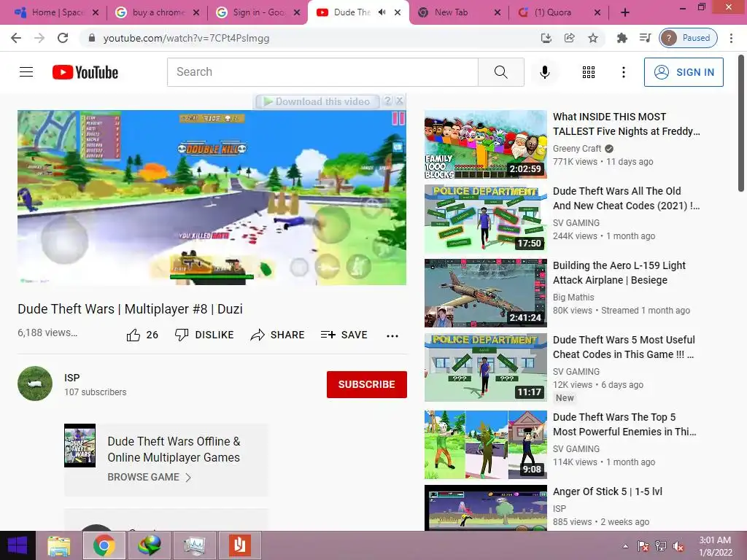Click the browser forward arrow

(39, 38)
